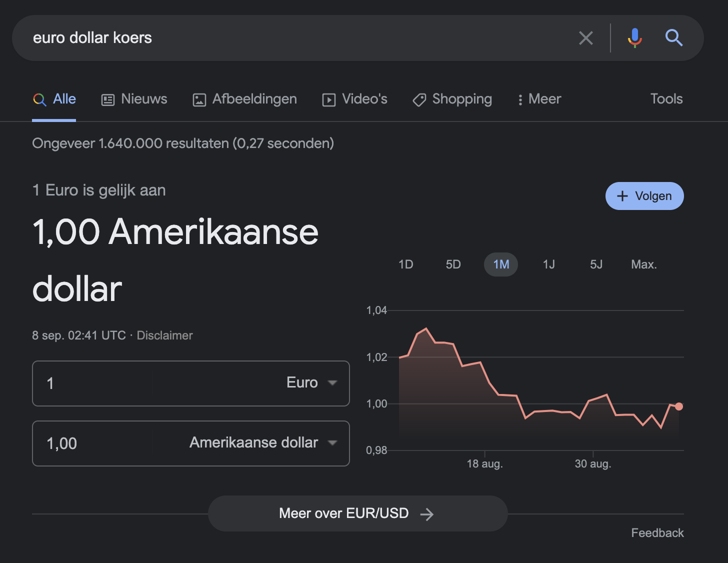Select the 1D chart range

pyautogui.click(x=405, y=264)
